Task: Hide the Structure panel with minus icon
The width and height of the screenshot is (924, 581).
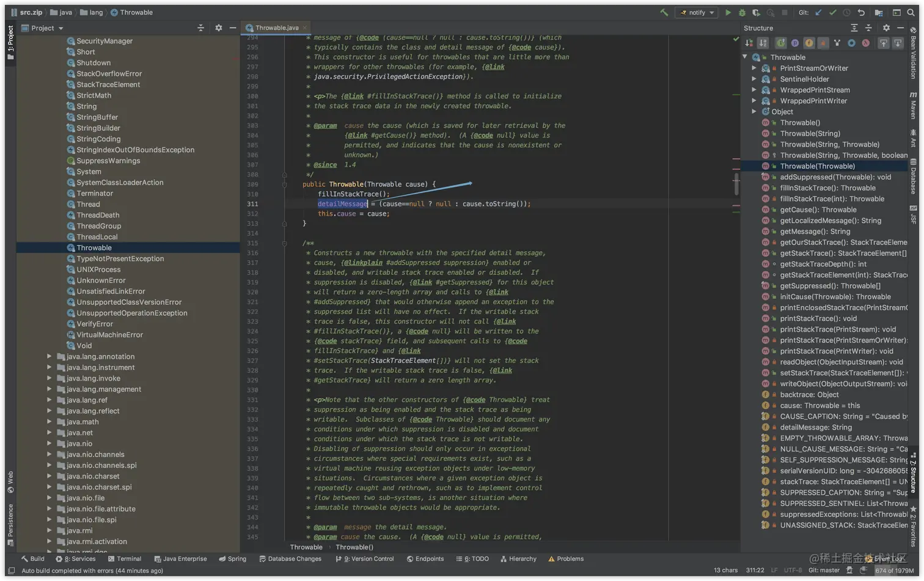Action: coord(900,28)
